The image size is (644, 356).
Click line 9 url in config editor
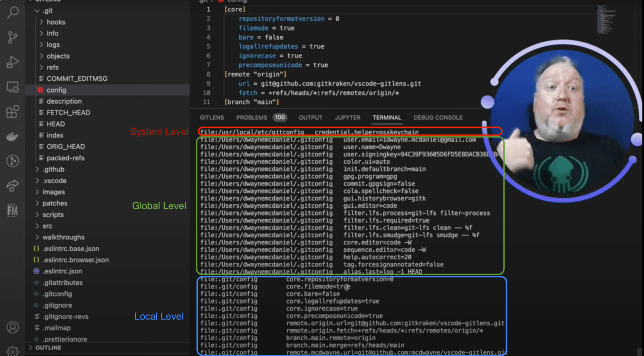coord(244,84)
